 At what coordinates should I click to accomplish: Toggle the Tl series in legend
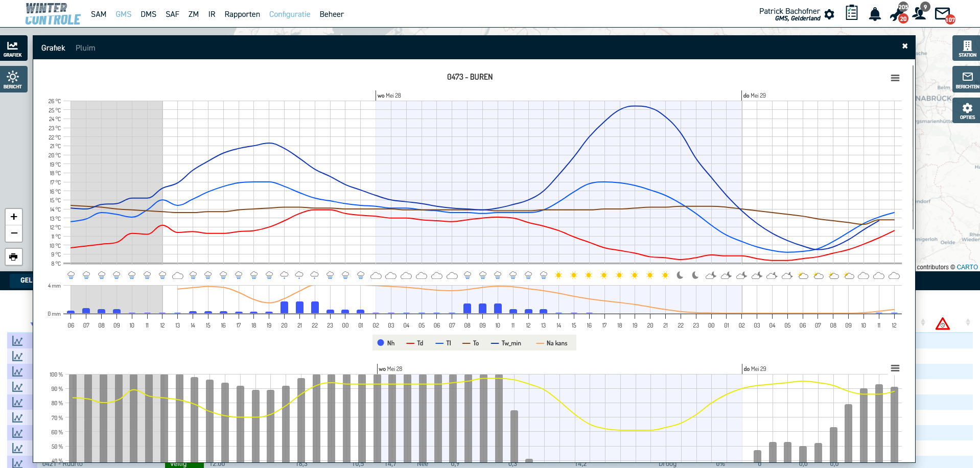coord(444,343)
